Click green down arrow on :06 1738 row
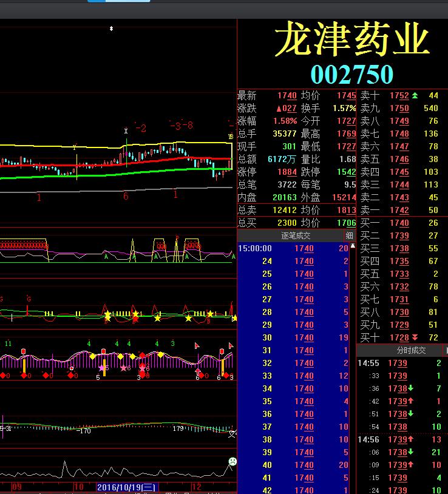The height and width of the screenshot is (494, 448). pos(410,452)
